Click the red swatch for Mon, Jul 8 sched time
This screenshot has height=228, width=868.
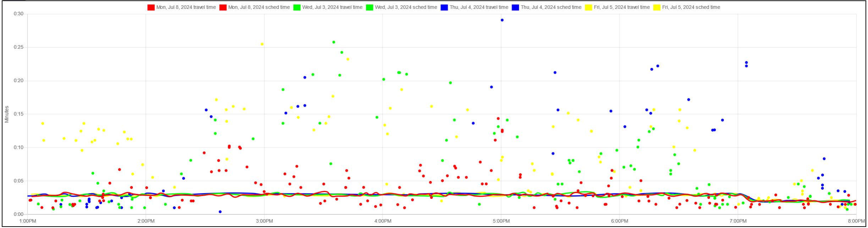click(223, 7)
